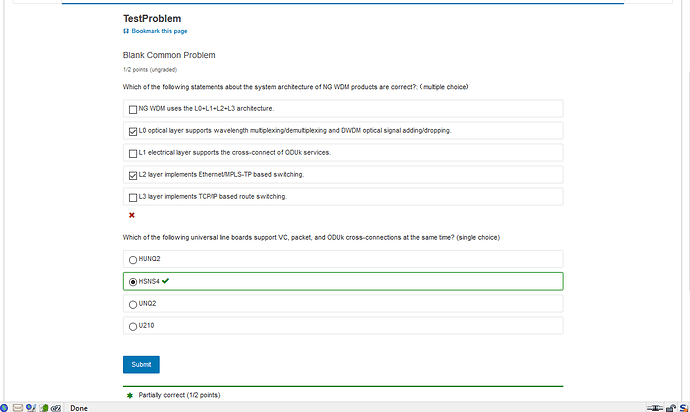
Task: Check the L3 layer TCP/IP route switching box
Action: tap(133, 197)
